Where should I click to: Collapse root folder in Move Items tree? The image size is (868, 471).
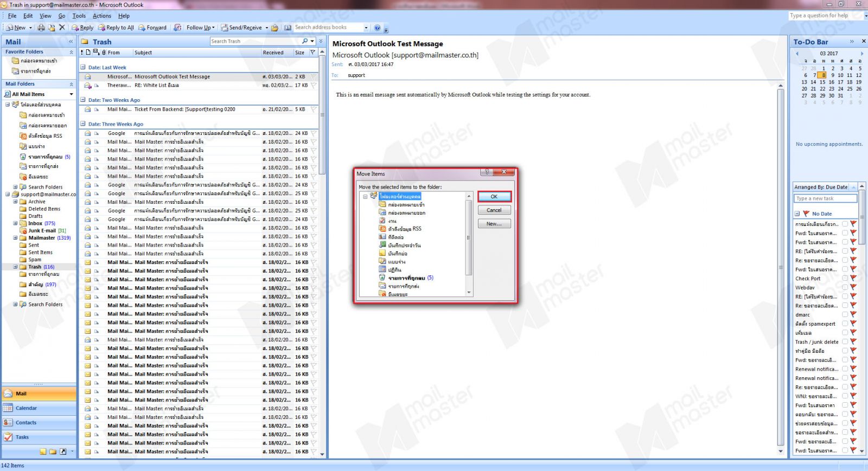(365, 196)
